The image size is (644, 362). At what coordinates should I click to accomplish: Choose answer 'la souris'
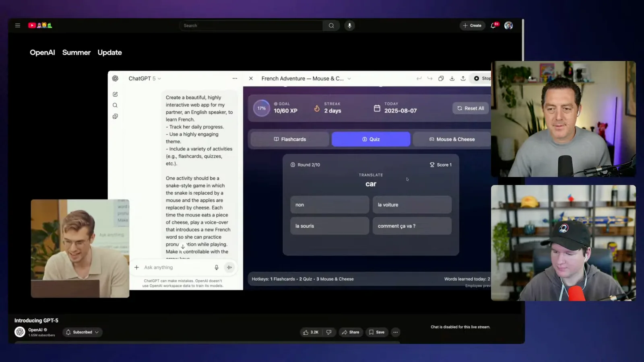coord(330,226)
